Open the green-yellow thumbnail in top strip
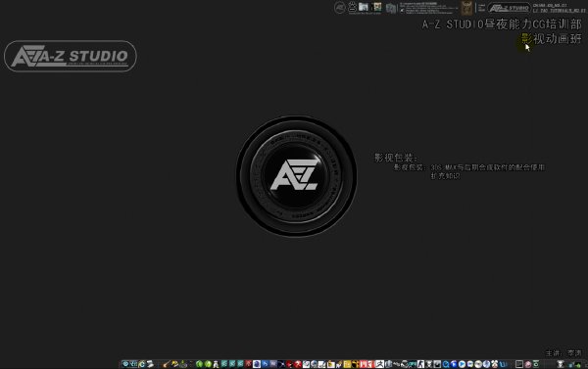 377,7
